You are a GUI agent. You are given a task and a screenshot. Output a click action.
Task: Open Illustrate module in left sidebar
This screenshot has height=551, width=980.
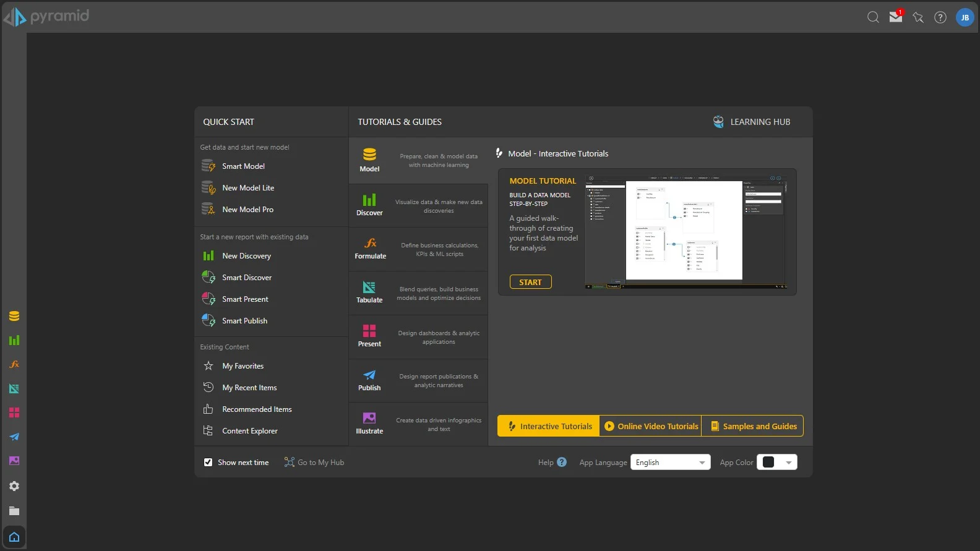[x=14, y=461]
